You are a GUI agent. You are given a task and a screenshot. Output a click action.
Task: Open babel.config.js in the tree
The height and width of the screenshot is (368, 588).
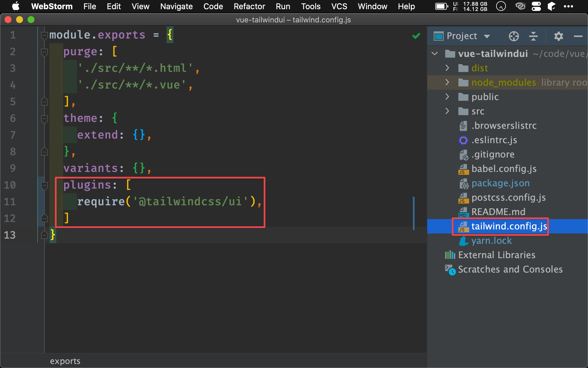click(x=504, y=169)
